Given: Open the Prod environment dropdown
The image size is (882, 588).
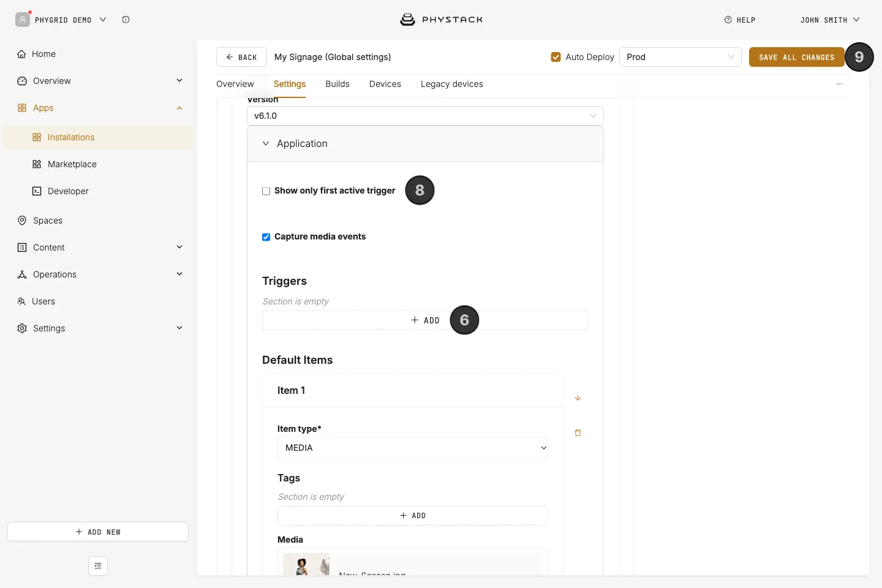Looking at the screenshot, I should (680, 57).
